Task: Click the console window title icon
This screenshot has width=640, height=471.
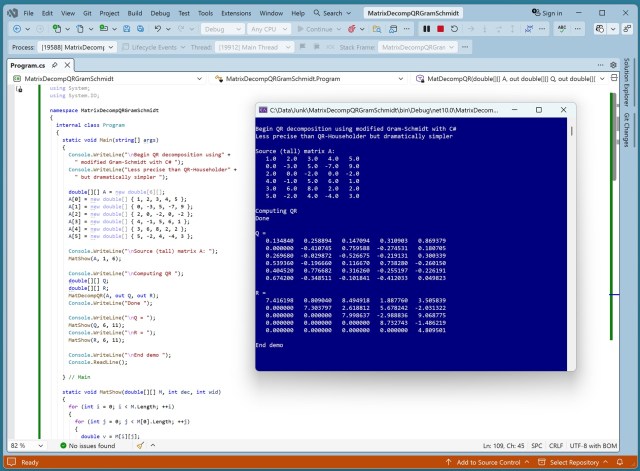Action: (x=263, y=110)
